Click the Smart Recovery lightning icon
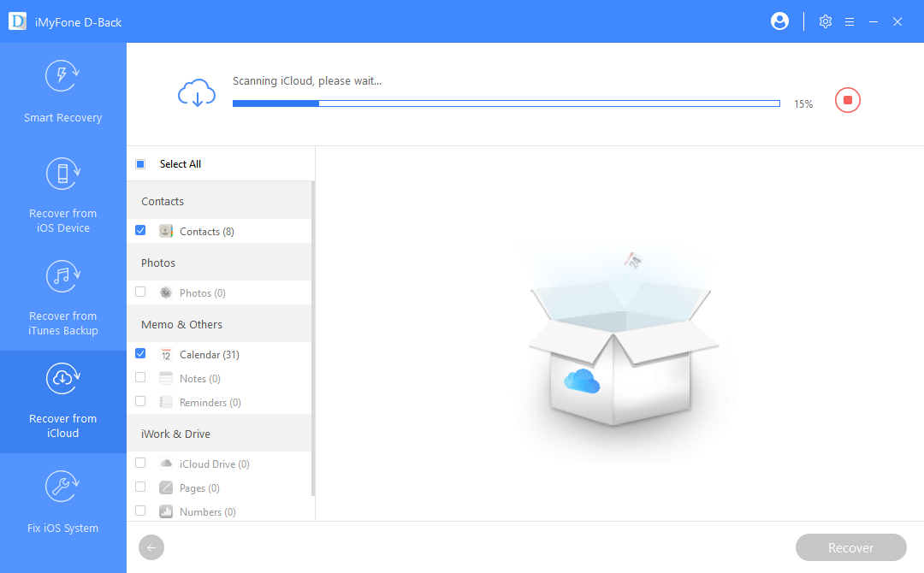This screenshot has width=924, height=573. [x=62, y=76]
